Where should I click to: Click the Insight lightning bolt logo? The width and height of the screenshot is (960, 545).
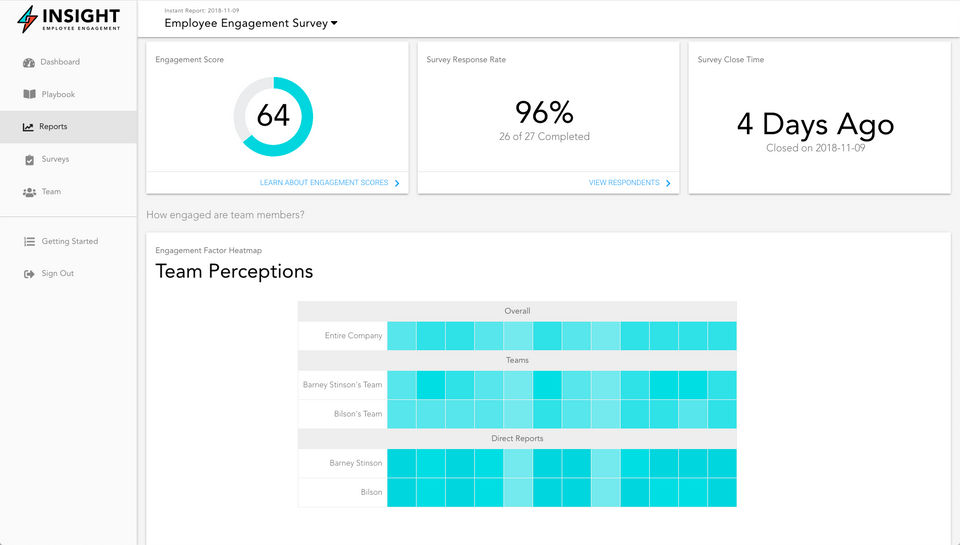[28, 19]
